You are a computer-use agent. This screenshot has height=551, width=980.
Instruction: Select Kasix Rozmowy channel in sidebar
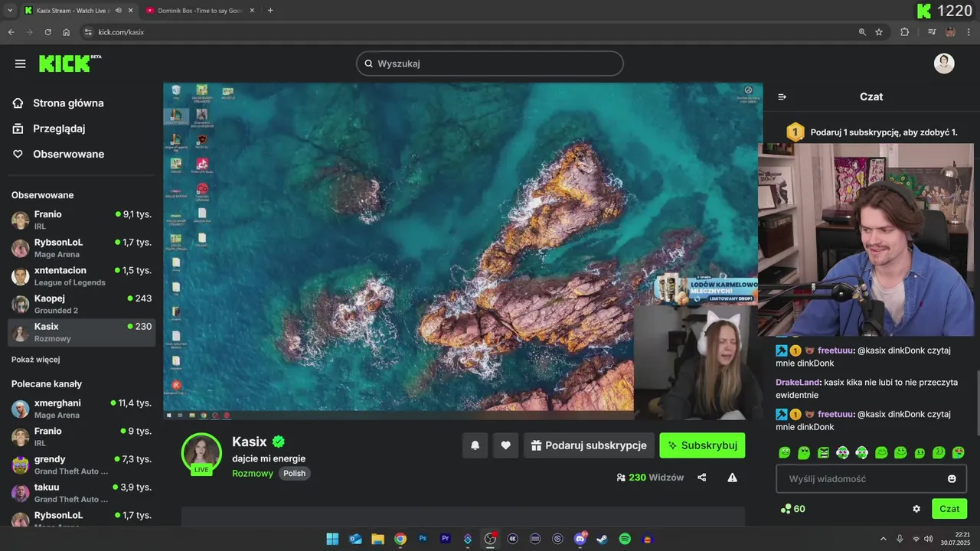[82, 332]
